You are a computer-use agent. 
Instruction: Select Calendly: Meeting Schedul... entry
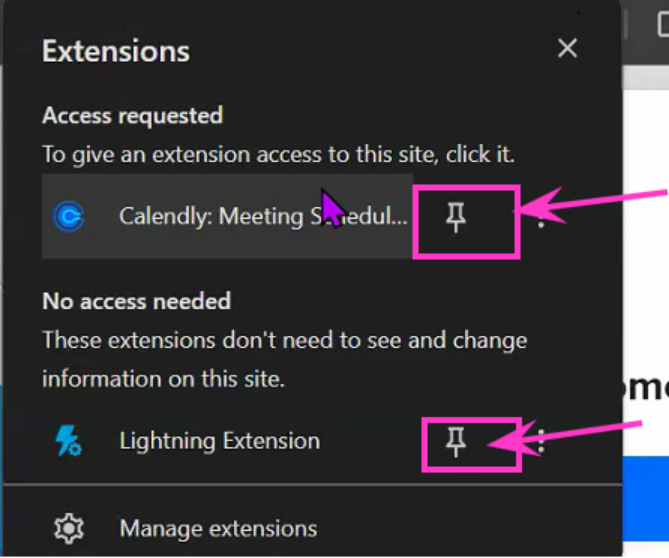click(227, 216)
